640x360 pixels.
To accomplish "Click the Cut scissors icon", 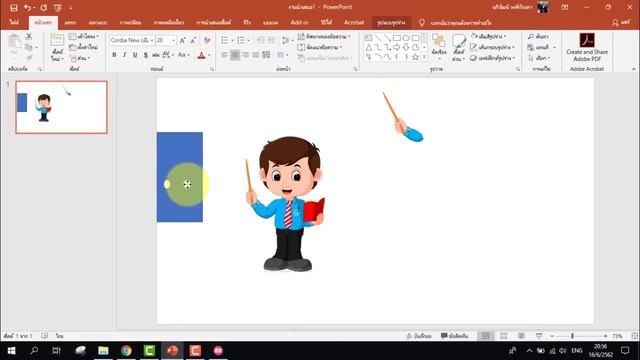I will [29, 37].
